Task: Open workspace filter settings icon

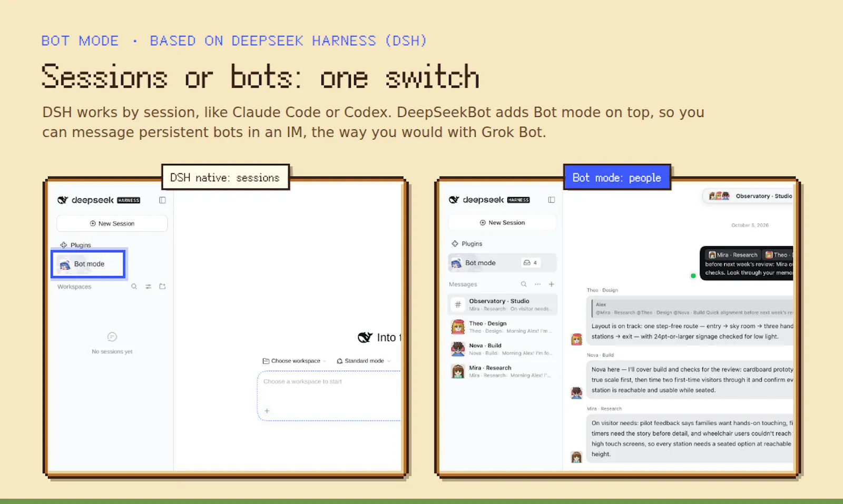Action: [148, 286]
